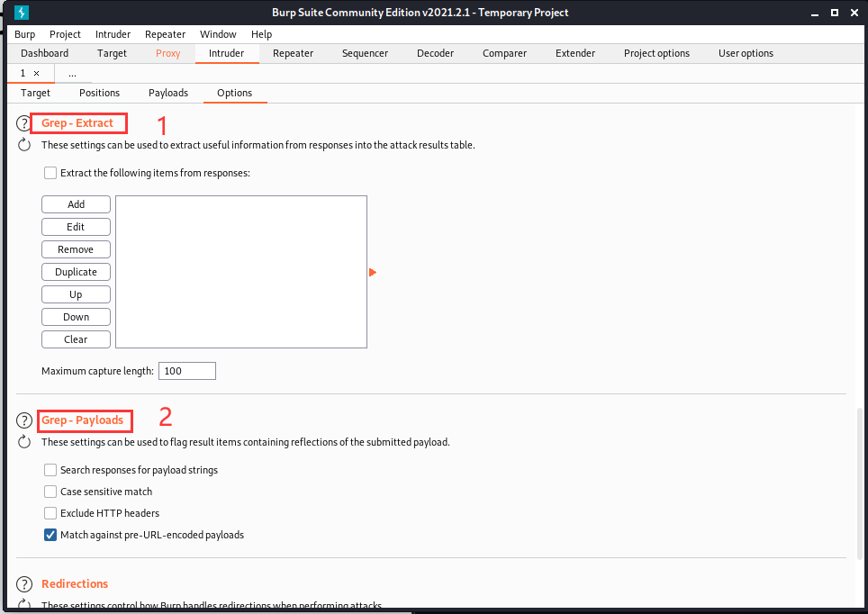The image size is (868, 614).
Task: Click the Remove button
Action: pyautogui.click(x=76, y=249)
